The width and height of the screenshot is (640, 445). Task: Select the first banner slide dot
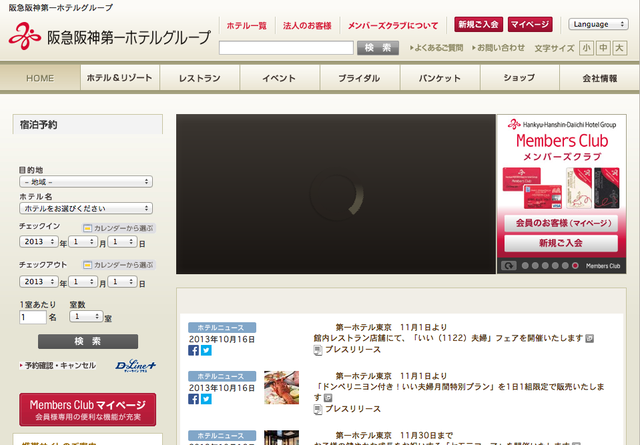click(525, 266)
